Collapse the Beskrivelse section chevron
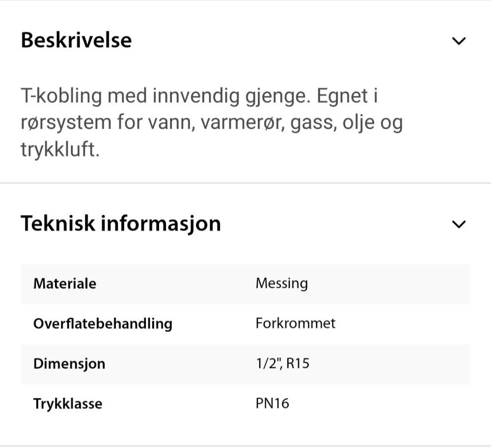 459,41
